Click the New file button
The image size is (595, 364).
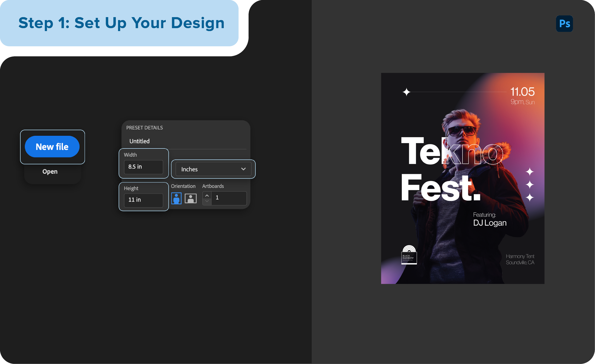52,147
